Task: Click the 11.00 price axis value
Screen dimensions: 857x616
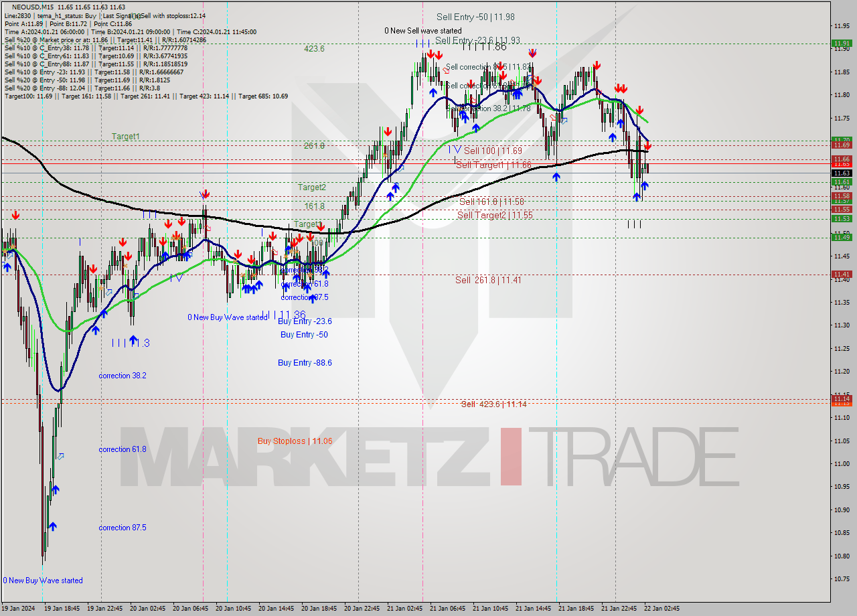Action: pos(842,463)
